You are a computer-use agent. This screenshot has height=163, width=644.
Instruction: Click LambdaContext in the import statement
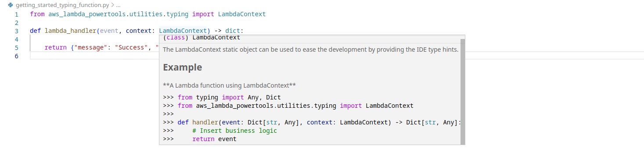(x=242, y=14)
